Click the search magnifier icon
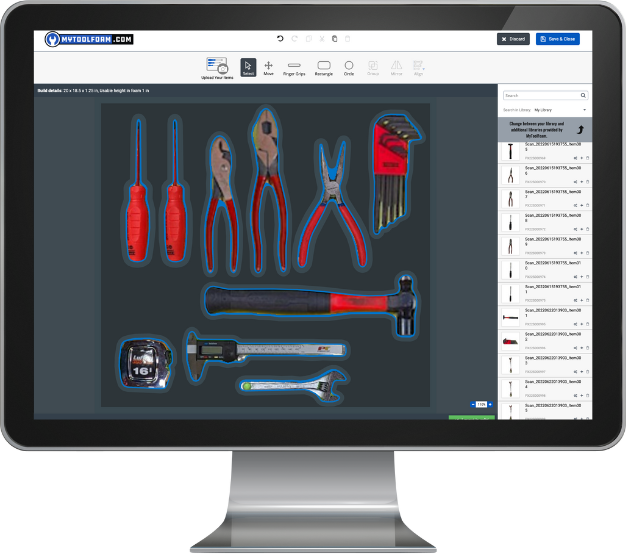The height and width of the screenshot is (554, 626). tap(583, 96)
